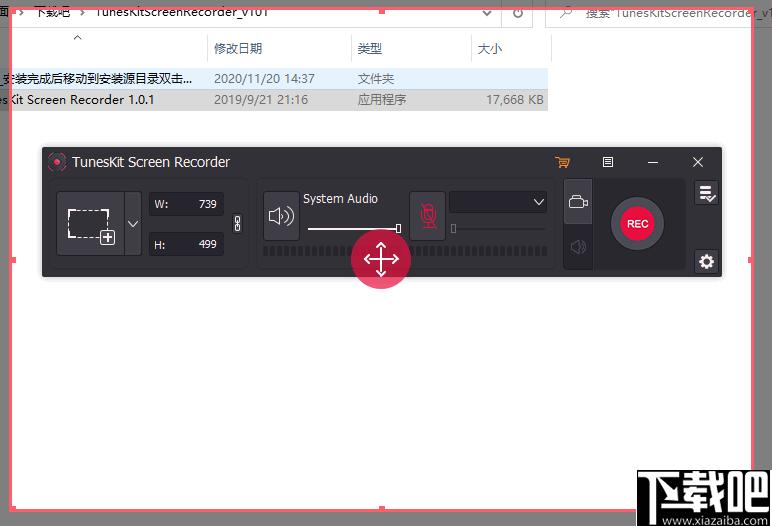Viewport: 772px width, 526px height.
Task: Mute the System Audio speaker icon
Action: [281, 216]
